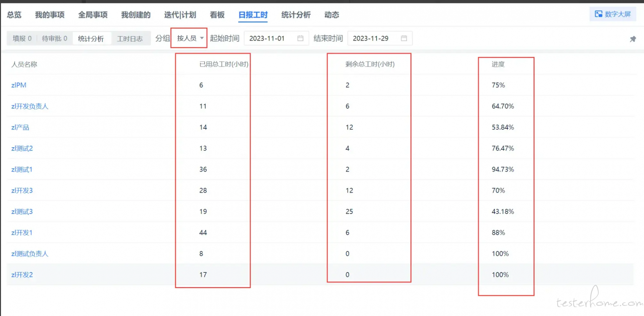Click the 75% progress value for zlPM

[498, 85]
